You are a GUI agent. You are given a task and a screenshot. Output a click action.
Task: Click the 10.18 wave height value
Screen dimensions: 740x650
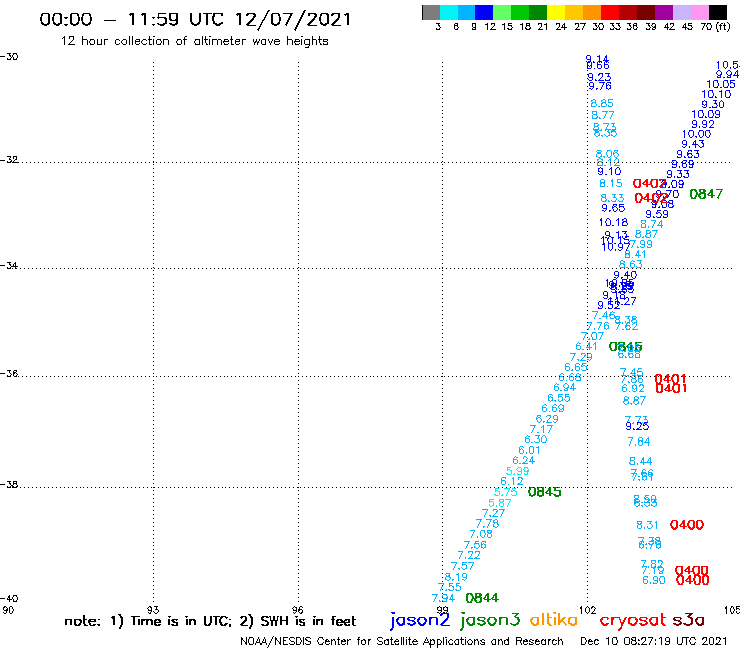point(614,222)
